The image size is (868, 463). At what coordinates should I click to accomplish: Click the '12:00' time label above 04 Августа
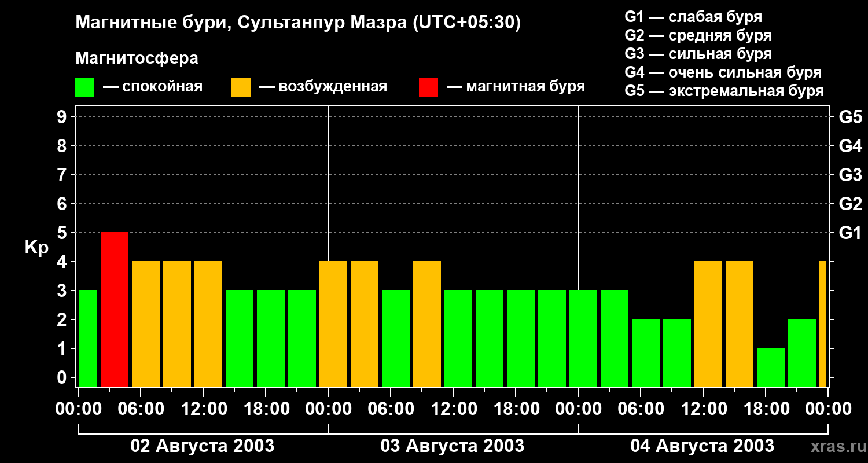(x=703, y=409)
